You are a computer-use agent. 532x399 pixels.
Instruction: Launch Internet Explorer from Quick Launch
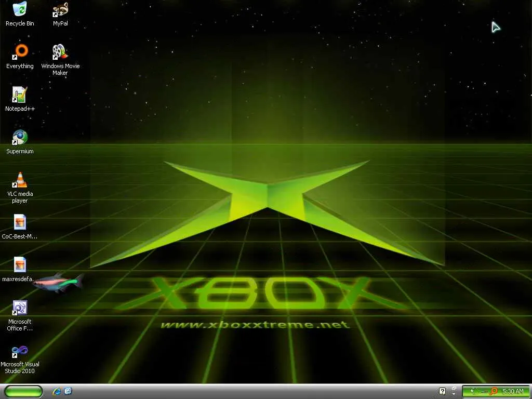coord(57,391)
